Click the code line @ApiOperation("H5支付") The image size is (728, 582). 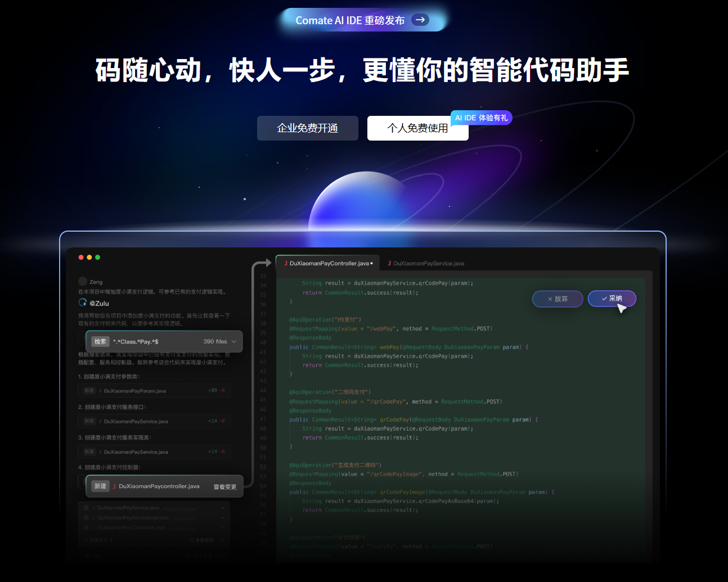coord(325,319)
